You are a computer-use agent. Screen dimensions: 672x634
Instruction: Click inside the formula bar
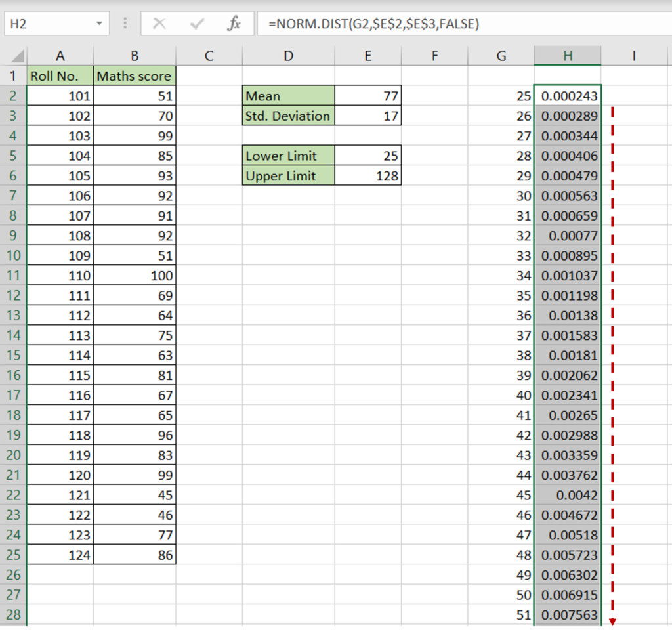(394, 23)
